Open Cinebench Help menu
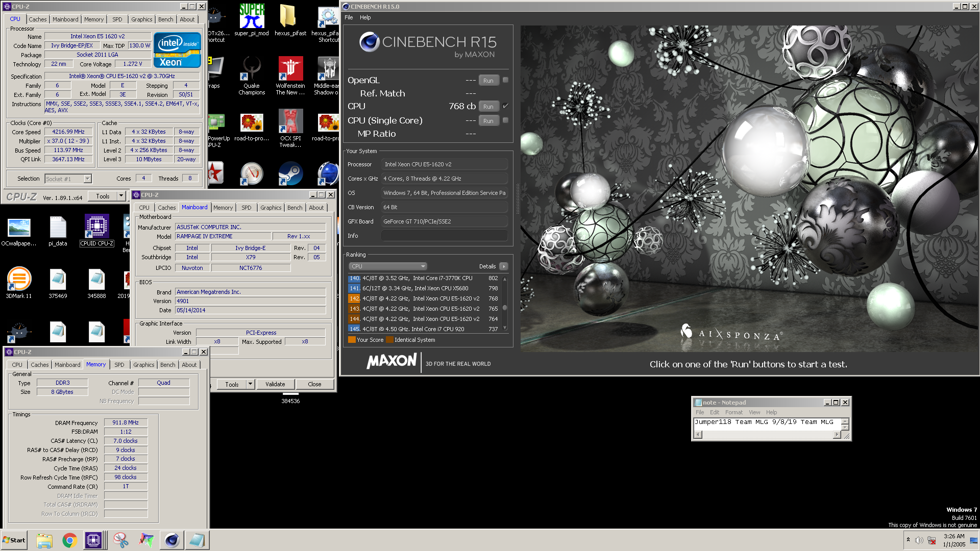The height and width of the screenshot is (551, 980). tap(365, 17)
